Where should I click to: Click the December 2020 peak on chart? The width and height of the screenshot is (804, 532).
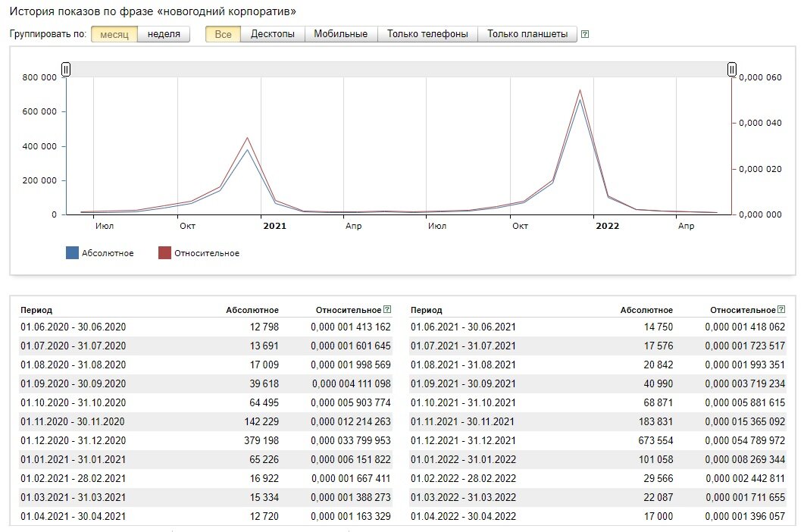tap(248, 144)
